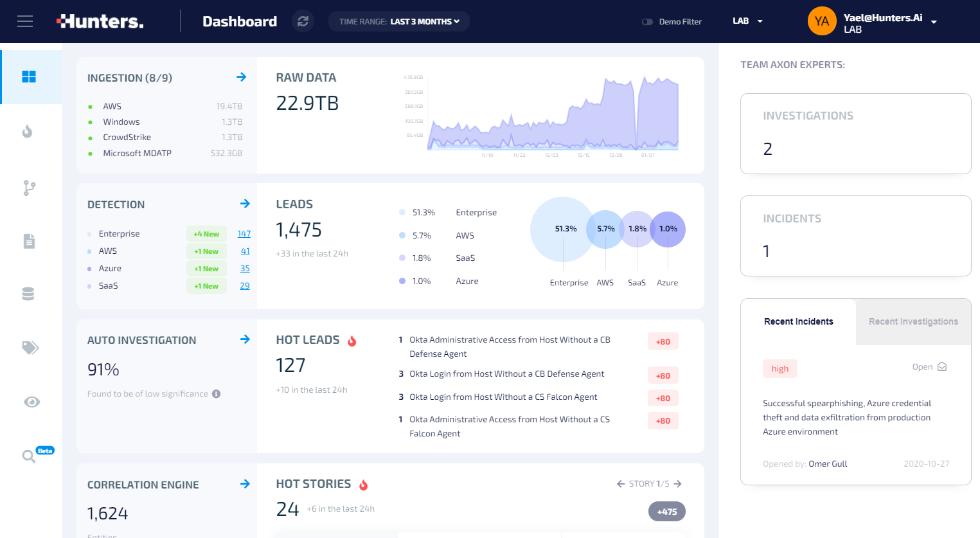980x538 pixels.
Task: Click the info icon beside low significance
Action: pos(217,394)
